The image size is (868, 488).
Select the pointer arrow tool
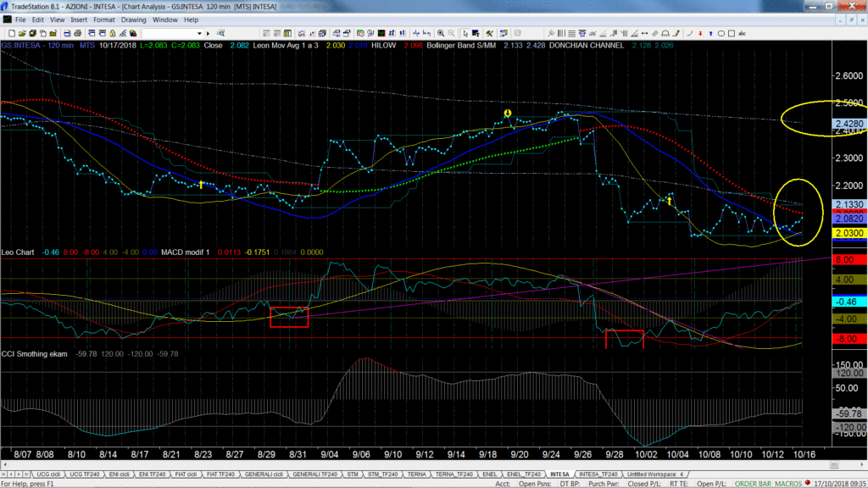465,33
